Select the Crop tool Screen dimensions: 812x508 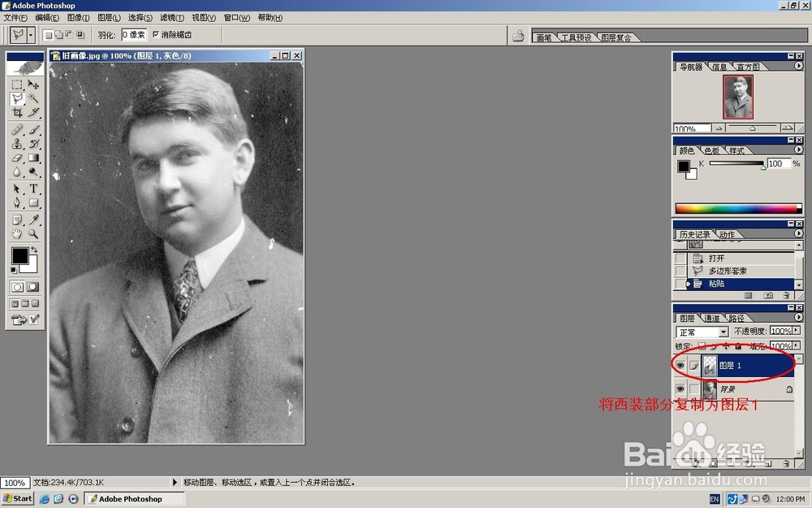coord(17,112)
